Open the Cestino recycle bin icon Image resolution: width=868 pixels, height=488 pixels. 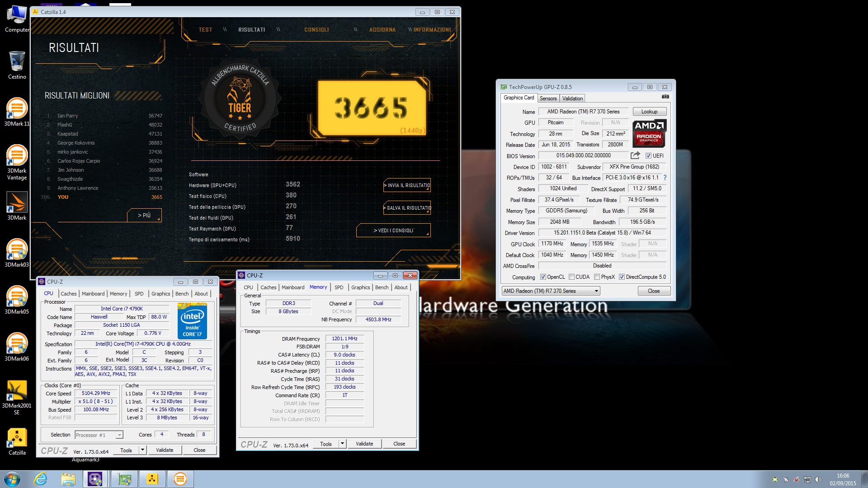(17, 66)
